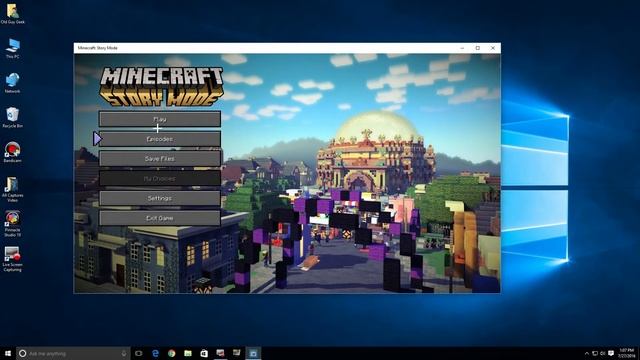640x360 pixels.
Task: Open the Recycle Bin on the desktop
Action: [x=12, y=118]
